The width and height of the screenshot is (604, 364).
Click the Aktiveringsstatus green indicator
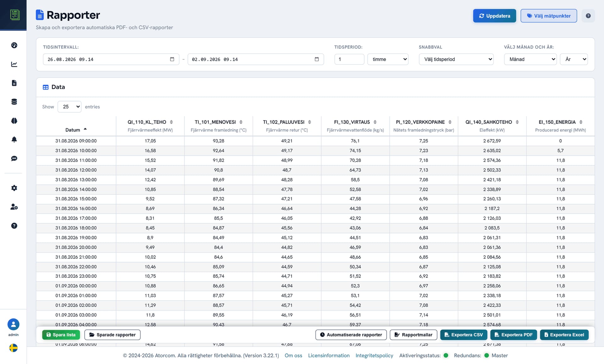[446, 356]
